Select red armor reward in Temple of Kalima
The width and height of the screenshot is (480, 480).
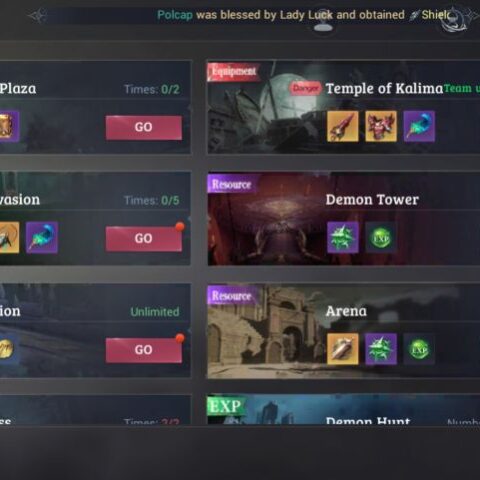click(381, 126)
